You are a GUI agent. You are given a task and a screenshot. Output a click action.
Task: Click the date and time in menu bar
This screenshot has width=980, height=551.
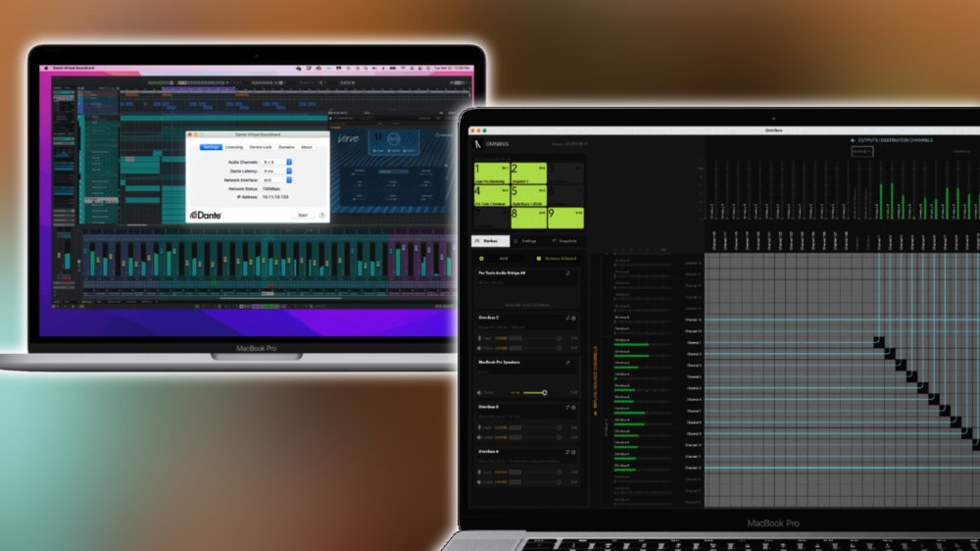coord(451,69)
